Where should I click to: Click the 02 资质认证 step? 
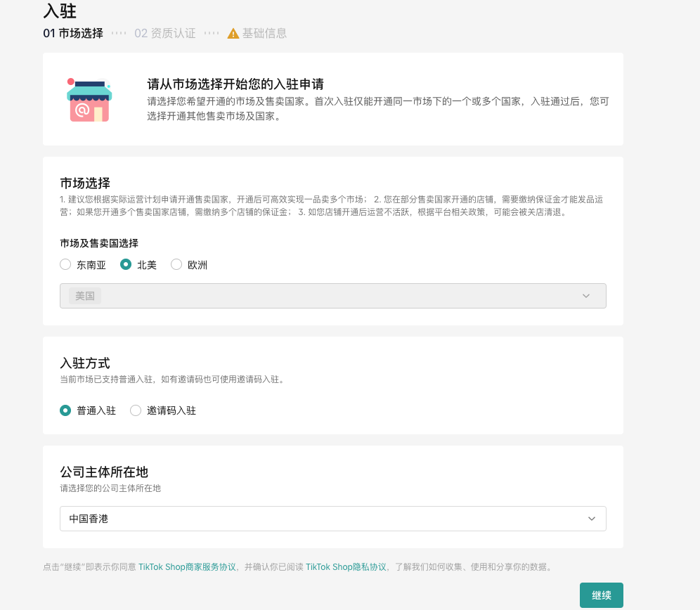[x=166, y=33]
